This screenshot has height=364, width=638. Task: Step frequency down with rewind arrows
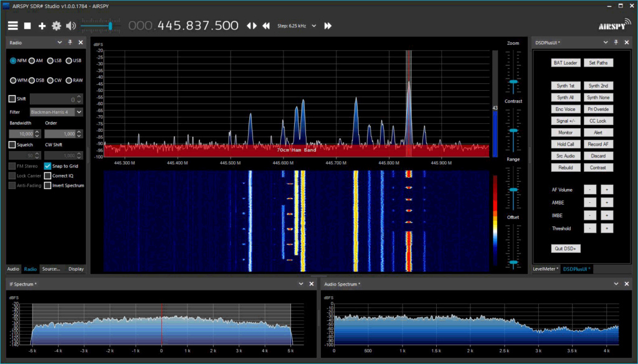click(x=266, y=26)
